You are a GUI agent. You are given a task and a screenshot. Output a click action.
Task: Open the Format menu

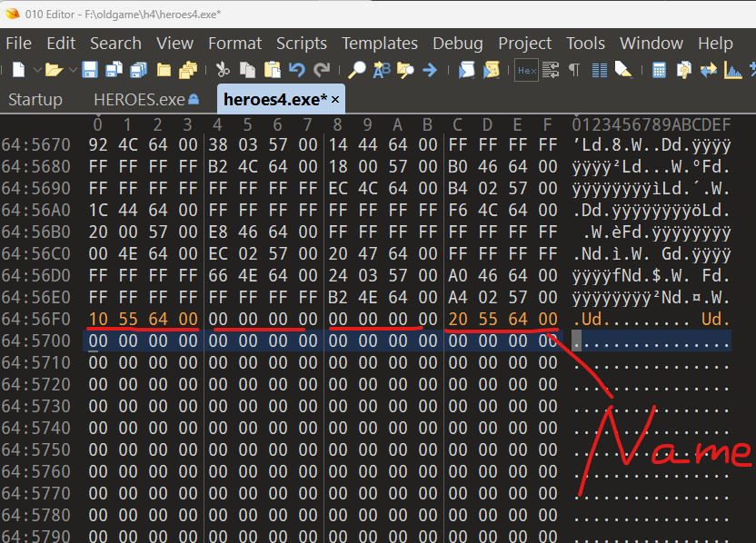click(234, 44)
